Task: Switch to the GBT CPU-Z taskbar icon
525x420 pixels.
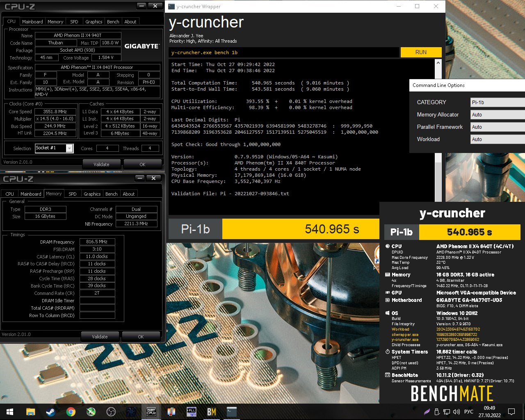Action: (x=151, y=412)
